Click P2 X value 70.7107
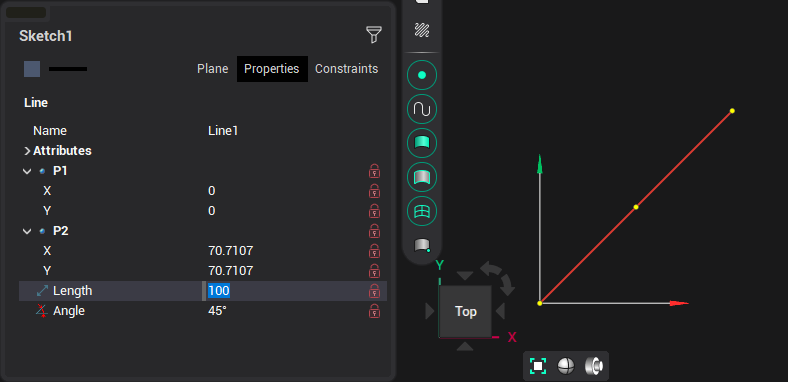The width and height of the screenshot is (788, 382). (x=231, y=251)
